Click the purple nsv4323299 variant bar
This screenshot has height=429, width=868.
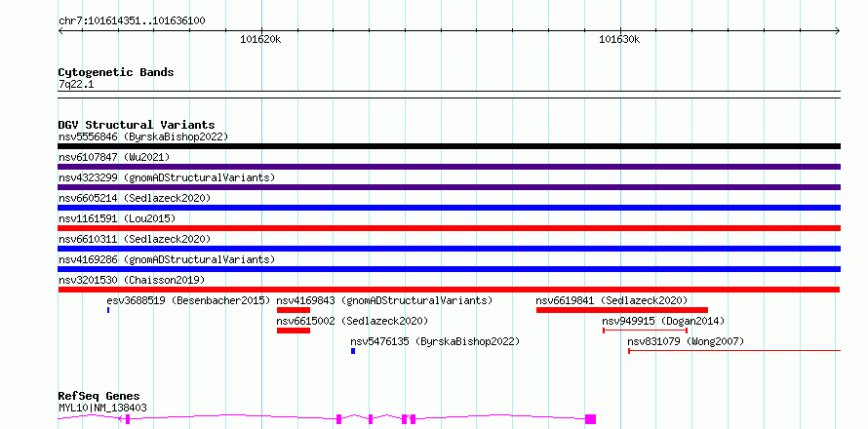click(449, 187)
